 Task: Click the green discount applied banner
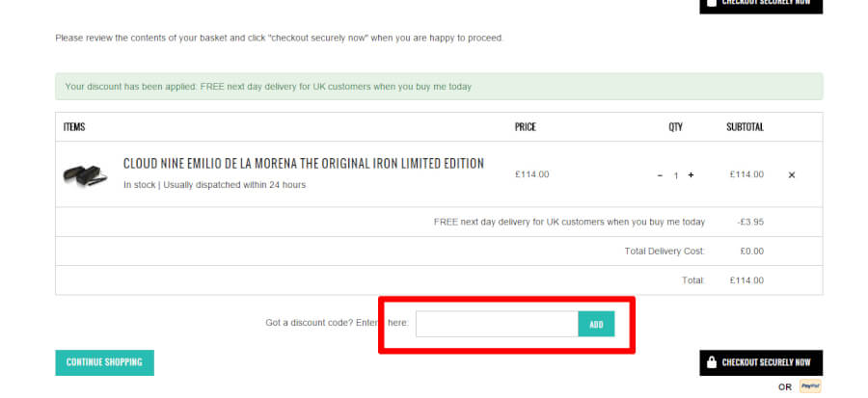(x=439, y=87)
